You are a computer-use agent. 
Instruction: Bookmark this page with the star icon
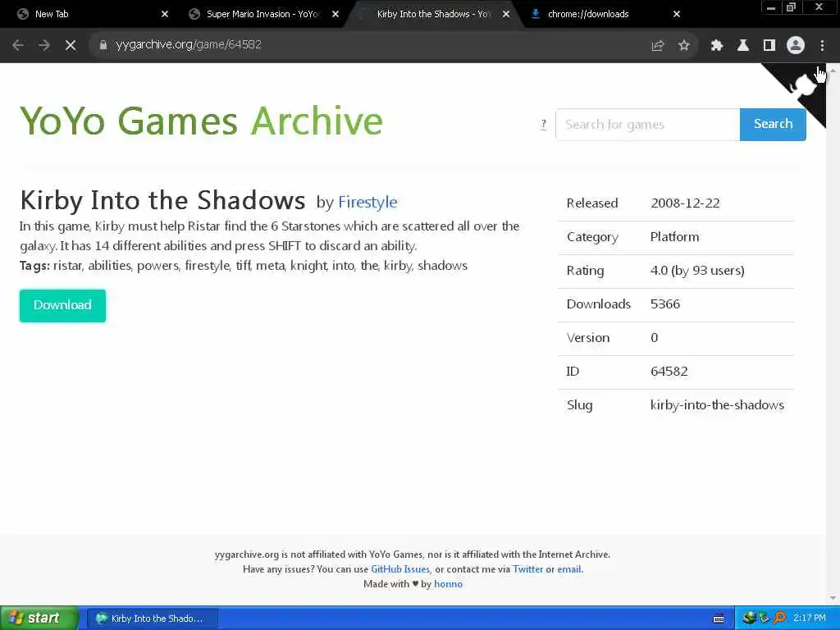(683, 46)
